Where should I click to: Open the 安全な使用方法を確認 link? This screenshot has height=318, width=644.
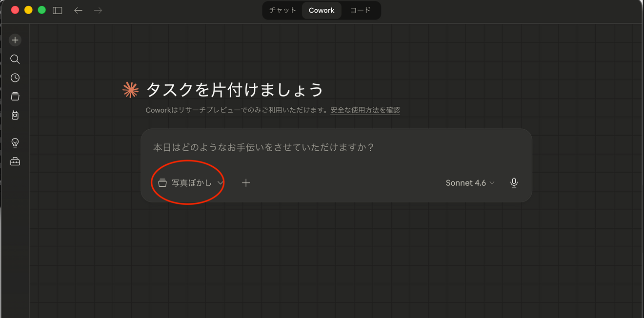[365, 110]
